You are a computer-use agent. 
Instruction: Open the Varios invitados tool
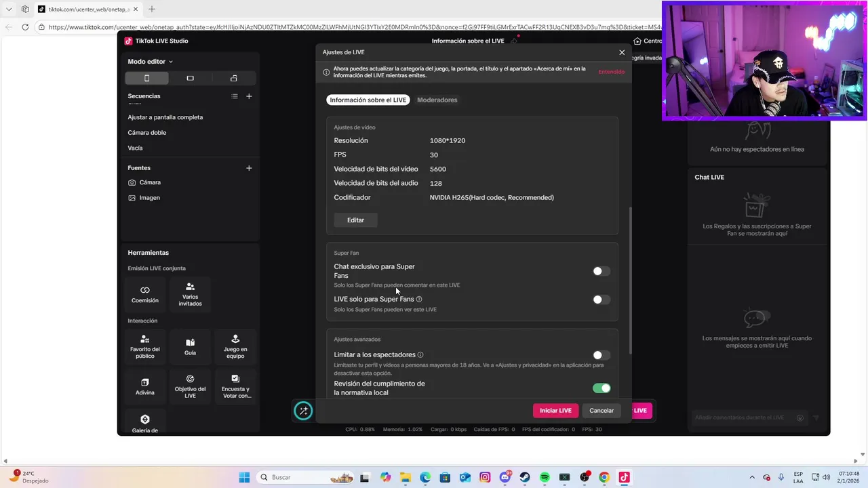coord(190,294)
